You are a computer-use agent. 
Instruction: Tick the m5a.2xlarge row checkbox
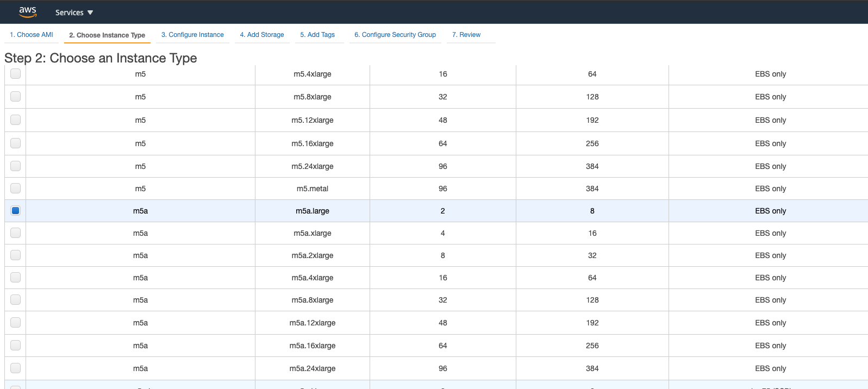tap(16, 255)
